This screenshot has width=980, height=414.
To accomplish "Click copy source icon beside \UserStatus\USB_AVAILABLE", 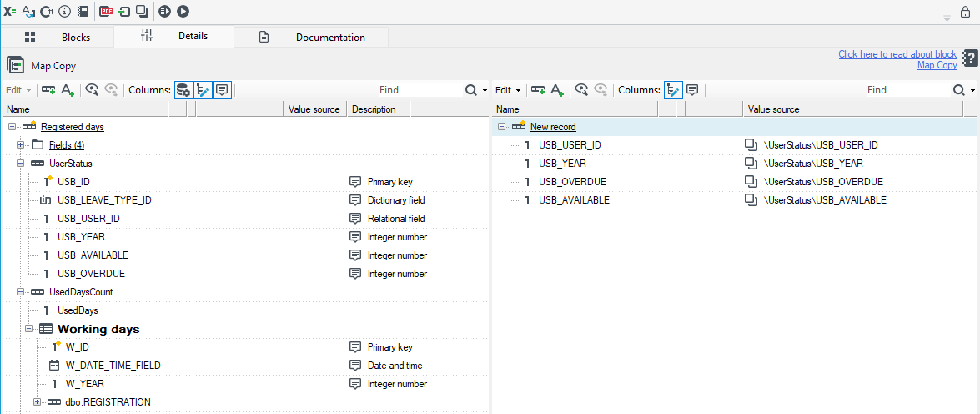I will point(751,200).
